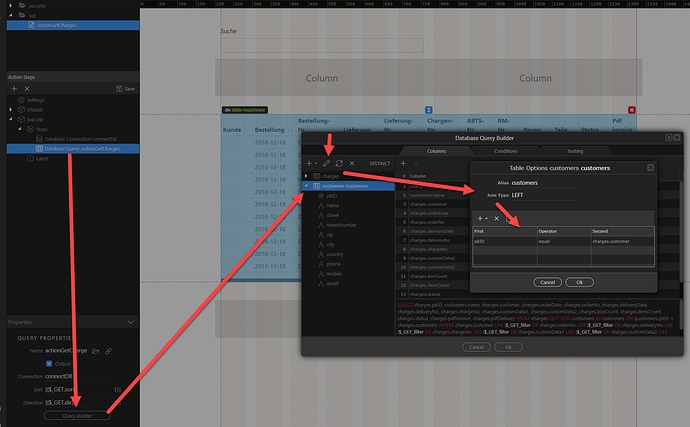690x427 pixels.
Task: Collapse the Properties panel chevron
Action: click(128, 322)
